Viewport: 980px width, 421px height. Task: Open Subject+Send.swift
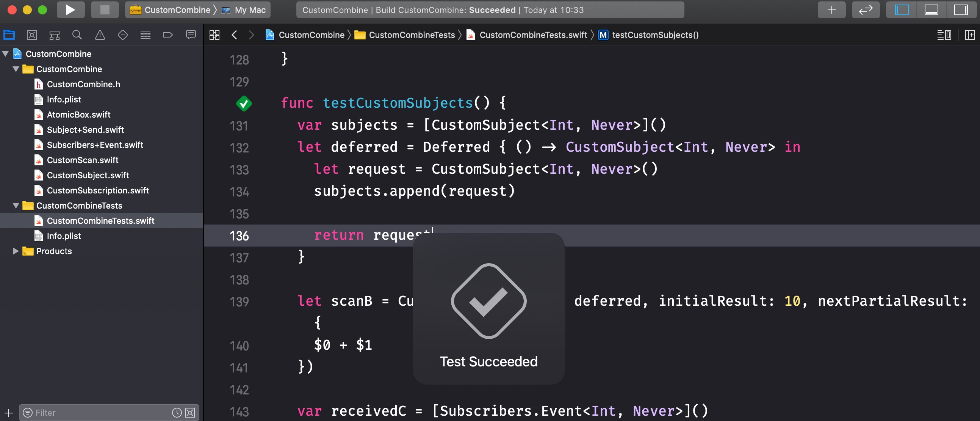coord(79,130)
